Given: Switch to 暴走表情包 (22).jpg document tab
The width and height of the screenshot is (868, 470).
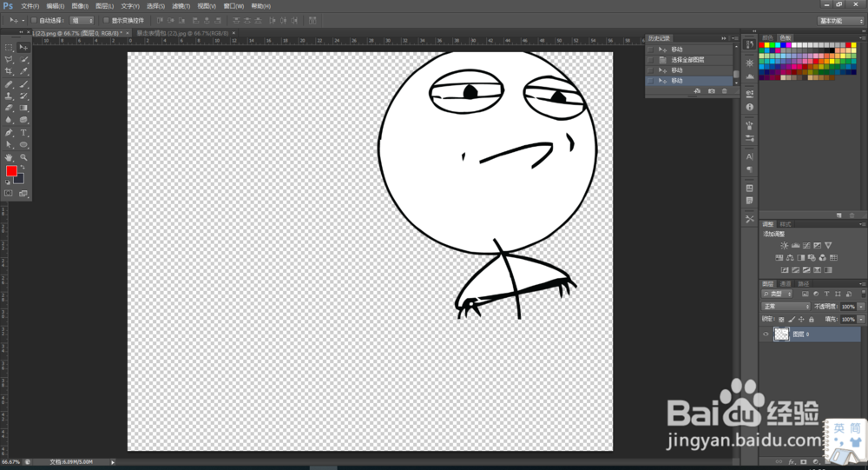Looking at the screenshot, I should [x=182, y=33].
